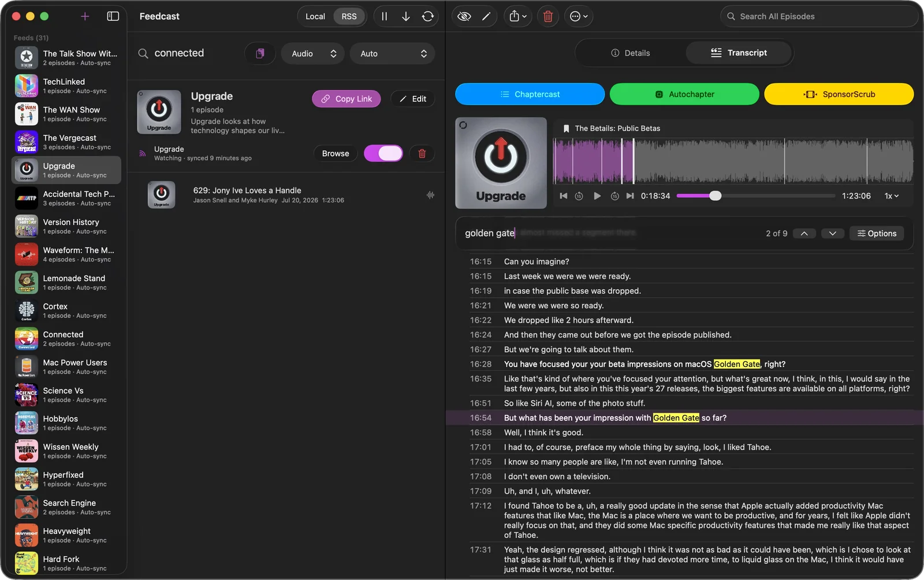Select The Vergecast feed

[x=66, y=142]
